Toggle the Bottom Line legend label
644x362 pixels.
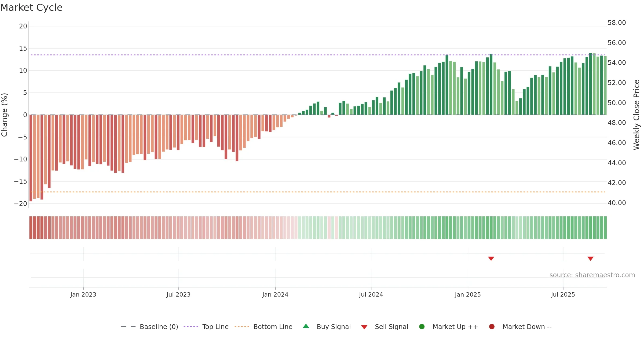coord(273,327)
